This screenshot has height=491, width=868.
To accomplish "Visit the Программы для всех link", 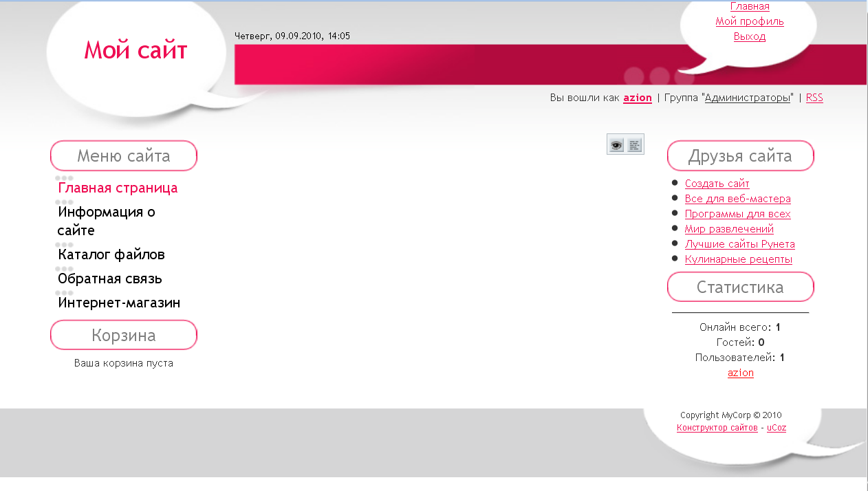I will tap(737, 214).
